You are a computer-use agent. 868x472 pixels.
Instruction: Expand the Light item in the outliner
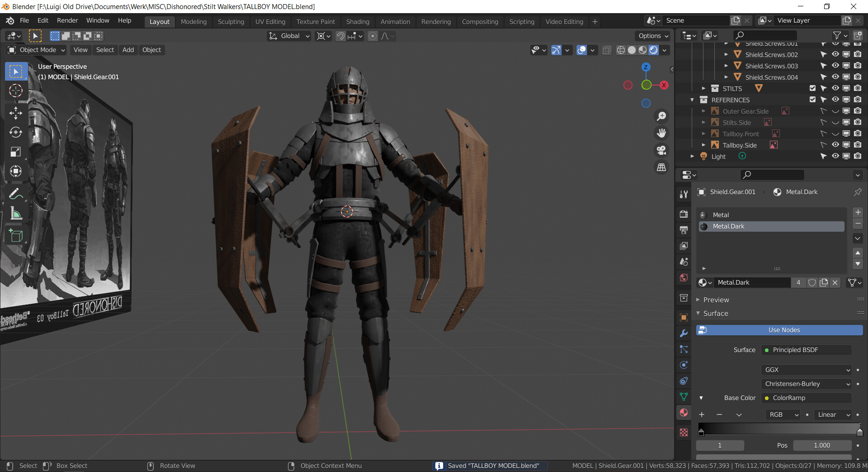[692, 157]
